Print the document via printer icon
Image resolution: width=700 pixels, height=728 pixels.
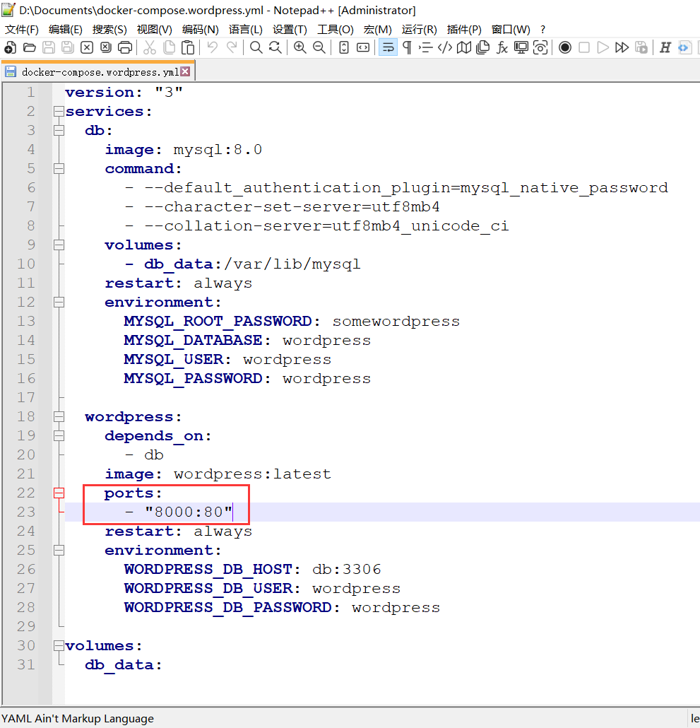point(125,47)
